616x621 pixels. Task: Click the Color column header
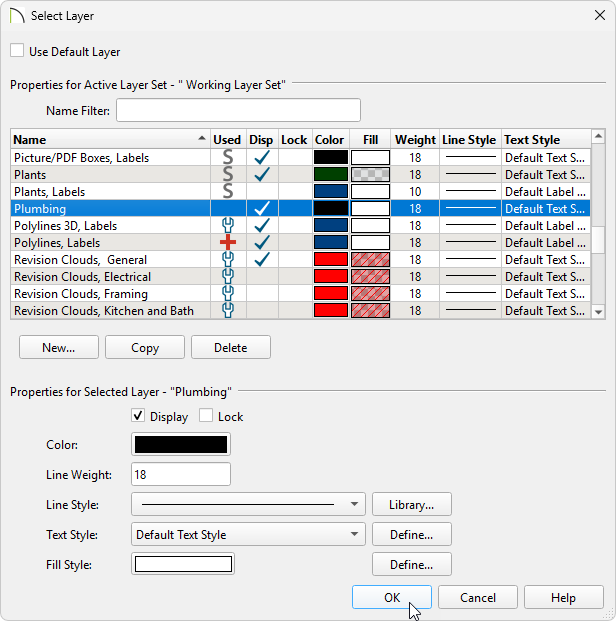click(330, 139)
